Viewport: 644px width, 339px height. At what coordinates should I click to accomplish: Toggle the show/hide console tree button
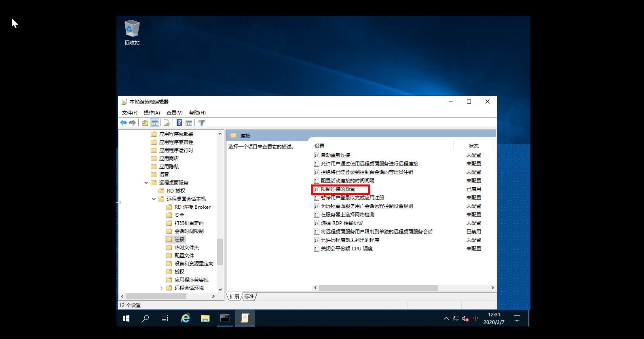[154, 123]
